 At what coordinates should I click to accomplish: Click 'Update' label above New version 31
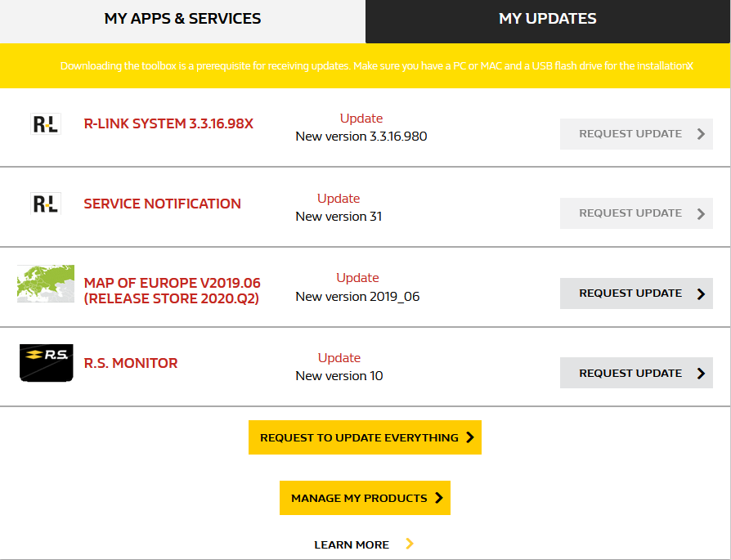pos(339,199)
